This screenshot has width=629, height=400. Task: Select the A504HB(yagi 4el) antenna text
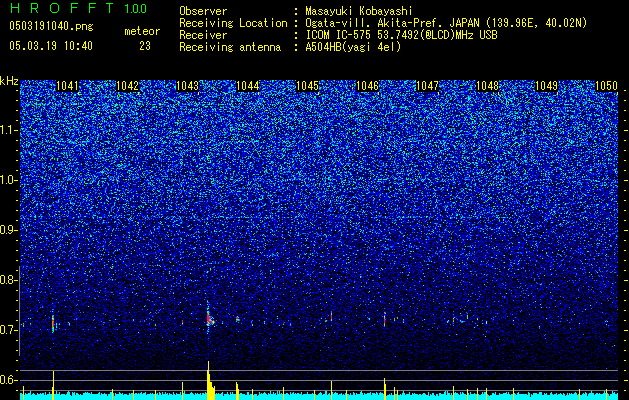353,47
